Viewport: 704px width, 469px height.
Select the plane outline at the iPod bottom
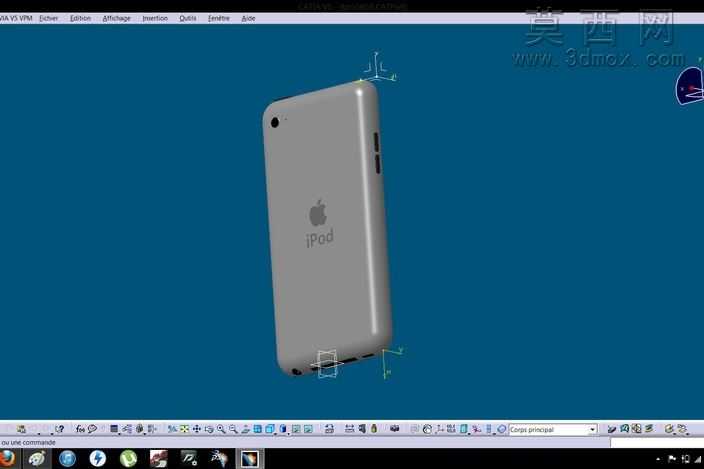(327, 364)
